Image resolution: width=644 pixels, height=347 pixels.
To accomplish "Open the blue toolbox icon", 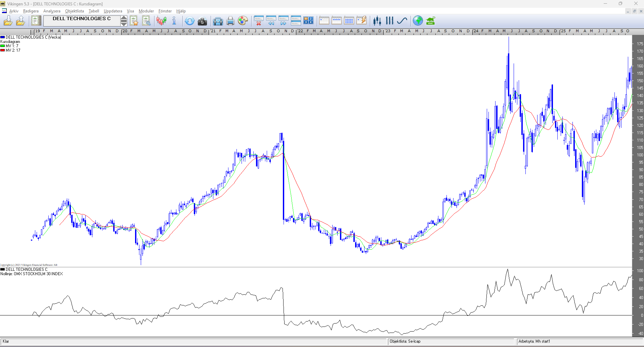I will [x=218, y=21].
